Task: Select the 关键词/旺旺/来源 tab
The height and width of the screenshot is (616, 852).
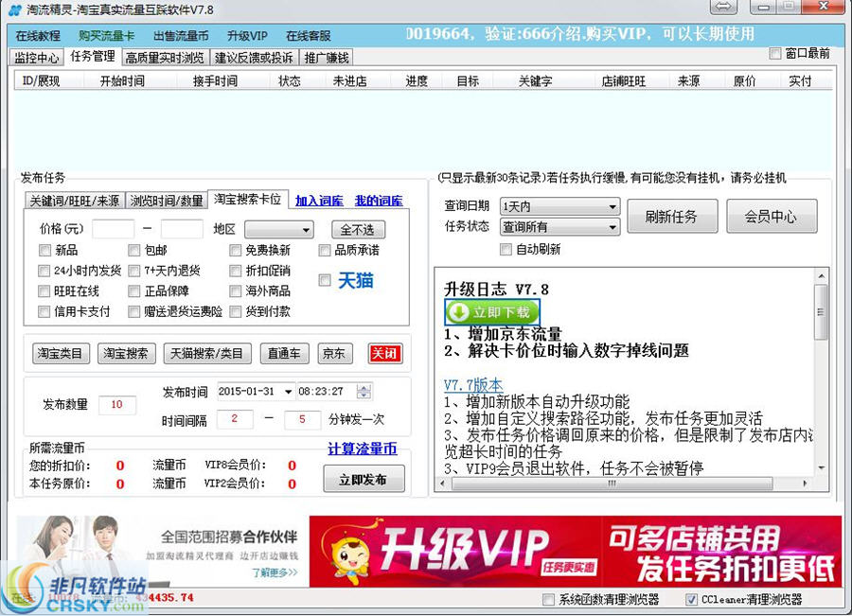Action: point(75,201)
